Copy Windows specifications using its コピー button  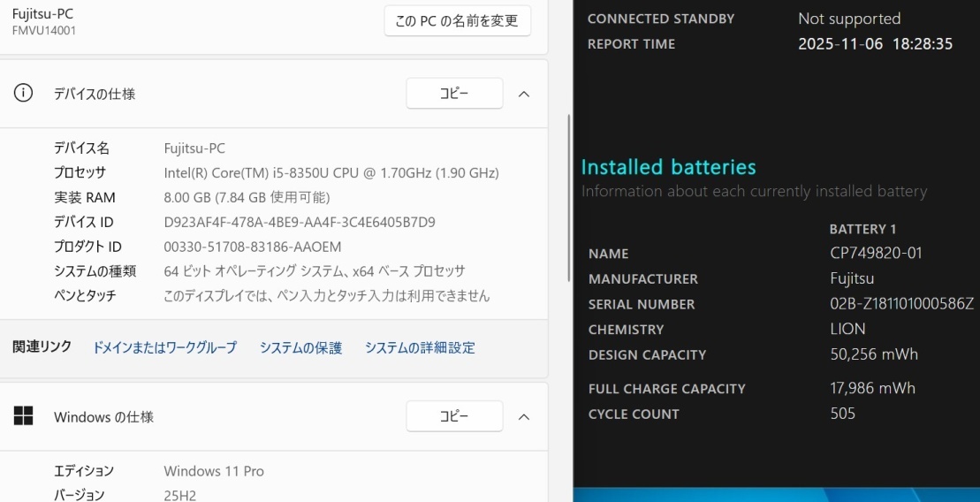(454, 416)
